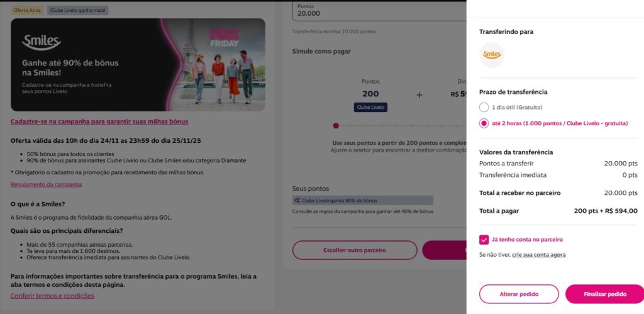
Task: Open Conferir termos e condições link
Action: [52, 296]
